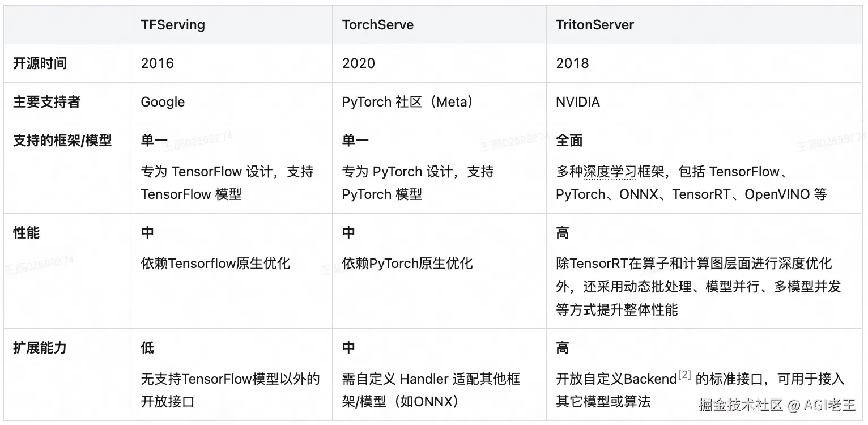This screenshot has height=425, width=868.
Task: Click the Google cell
Action: point(163,102)
